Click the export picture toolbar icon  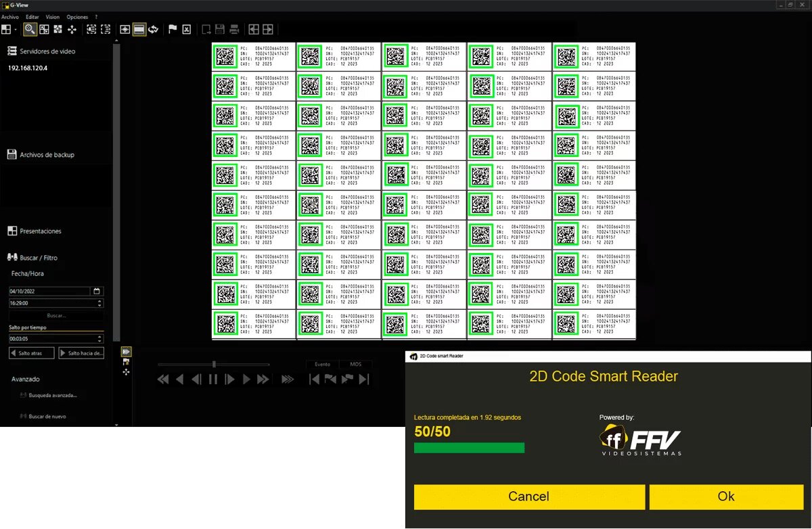point(206,29)
